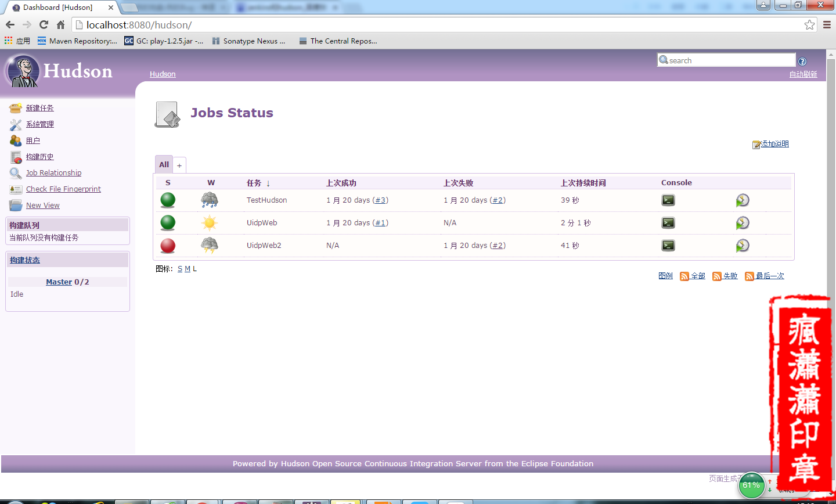Schedule a build for UidpWeb2
836x504 pixels.
(743, 246)
